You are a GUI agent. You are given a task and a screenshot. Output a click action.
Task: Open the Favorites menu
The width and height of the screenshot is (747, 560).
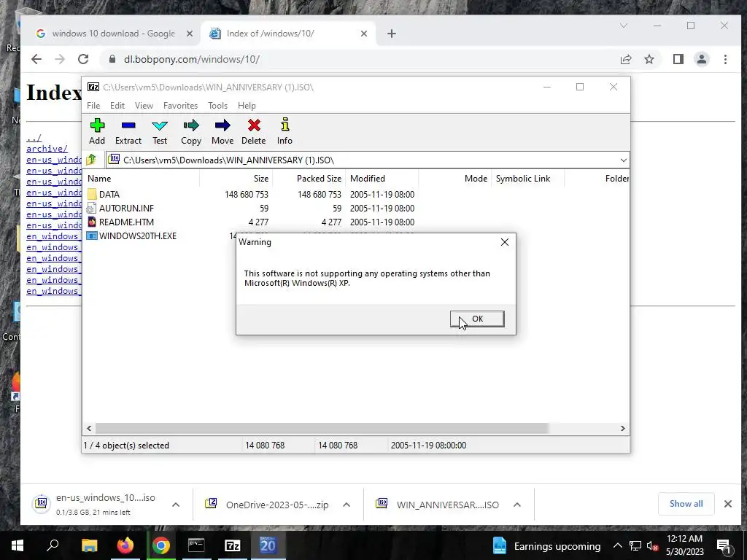pyautogui.click(x=181, y=106)
